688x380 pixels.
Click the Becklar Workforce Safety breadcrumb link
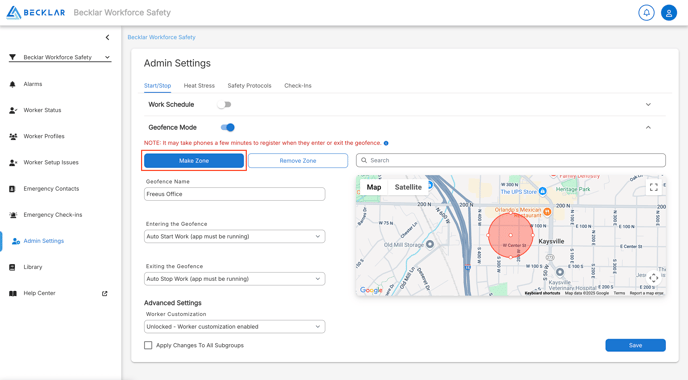click(161, 37)
